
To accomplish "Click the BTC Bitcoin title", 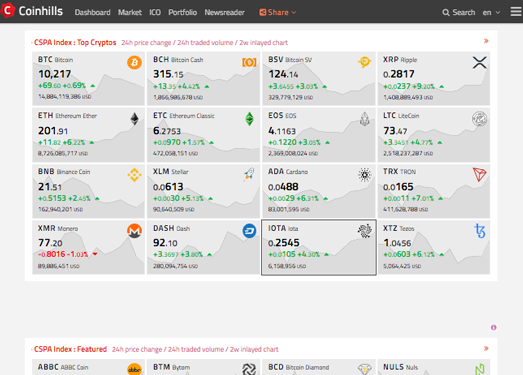I will (55, 60).
